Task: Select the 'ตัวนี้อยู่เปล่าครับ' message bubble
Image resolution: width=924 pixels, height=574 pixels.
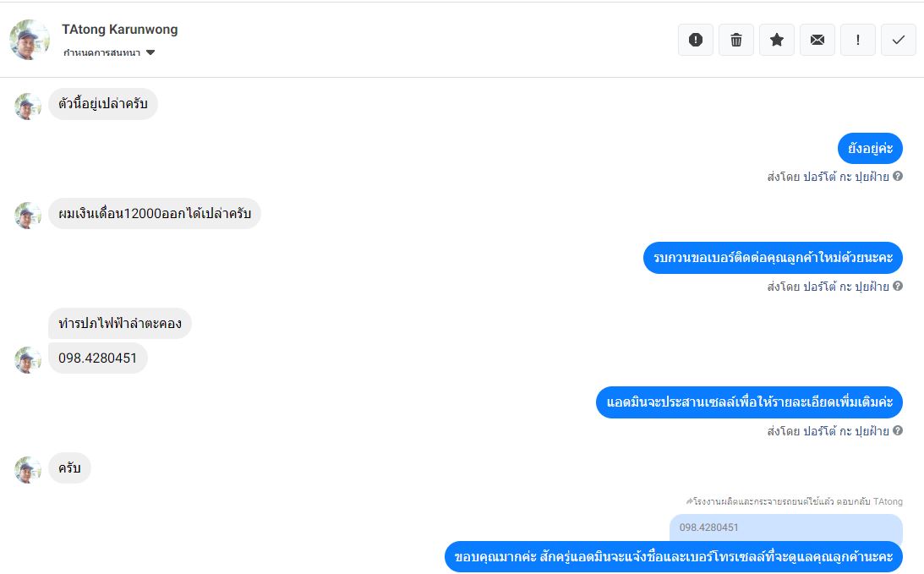Action: coord(103,104)
